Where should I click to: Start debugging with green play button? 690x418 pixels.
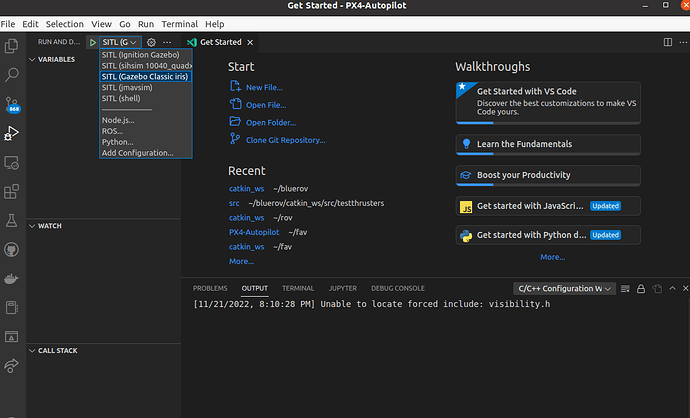coord(92,42)
